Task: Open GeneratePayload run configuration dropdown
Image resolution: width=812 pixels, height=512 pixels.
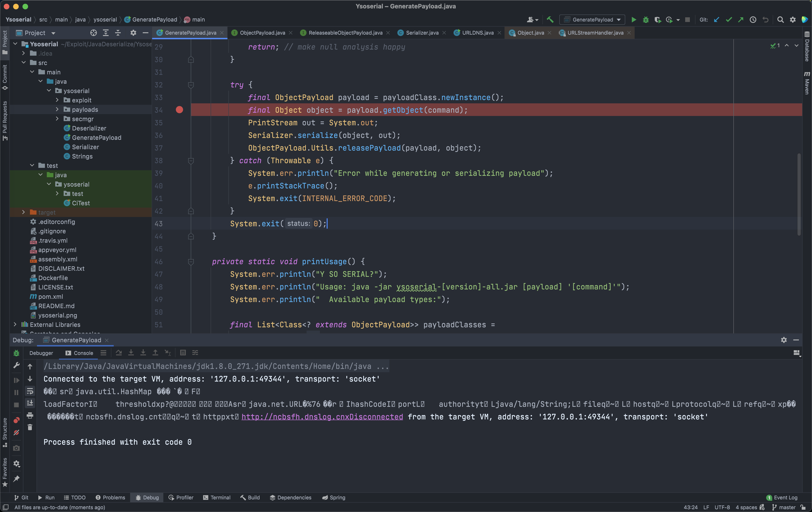Action: tap(592, 20)
